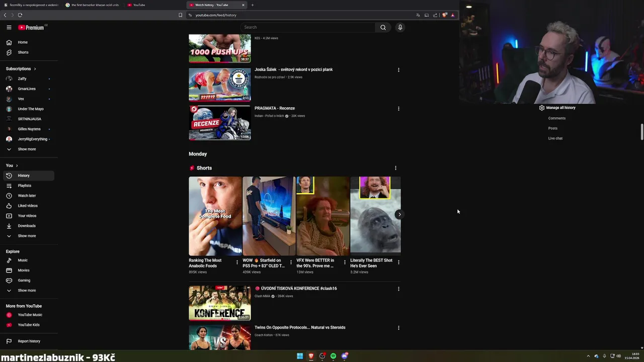Click the translate page icon
This screenshot has width=644, height=362.
tap(418, 15)
